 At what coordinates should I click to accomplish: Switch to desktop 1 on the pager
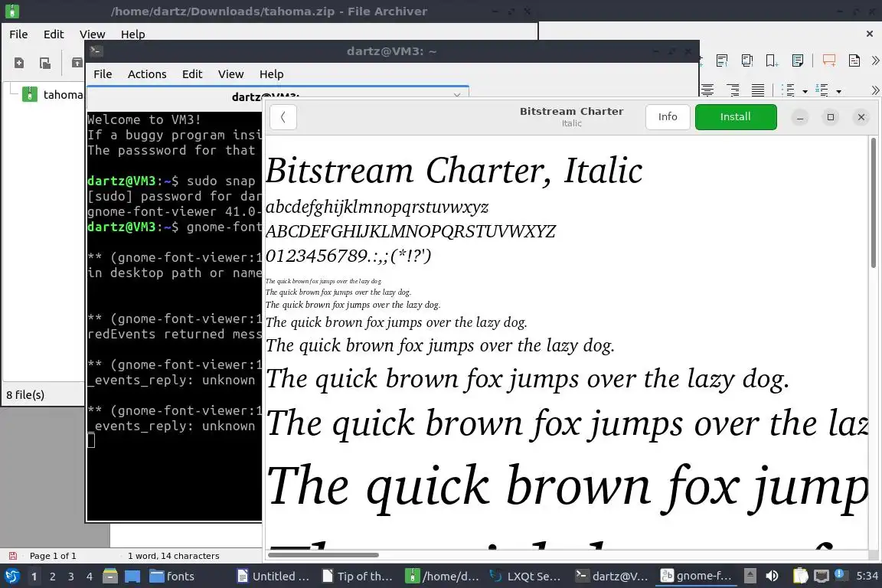point(34,577)
